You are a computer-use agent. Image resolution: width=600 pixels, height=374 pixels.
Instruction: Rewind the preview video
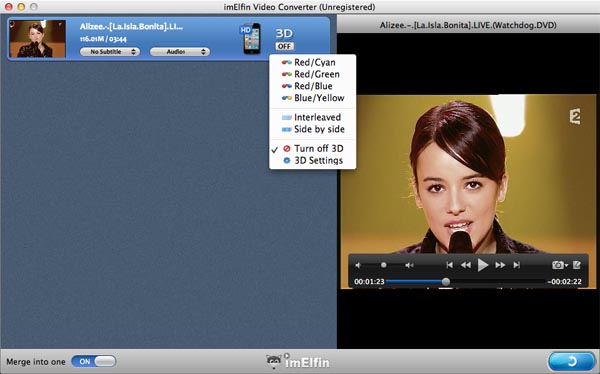pos(466,265)
